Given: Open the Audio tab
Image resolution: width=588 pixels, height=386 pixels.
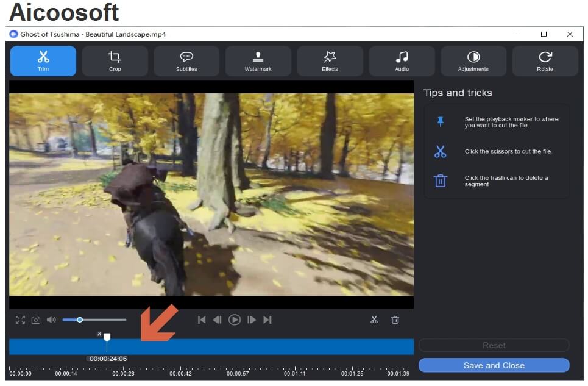Looking at the screenshot, I should (x=402, y=61).
